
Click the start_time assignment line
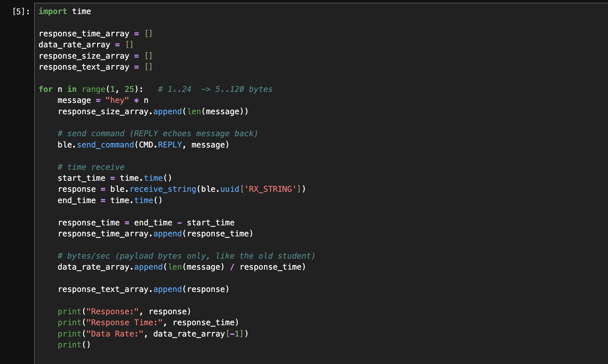pos(115,178)
